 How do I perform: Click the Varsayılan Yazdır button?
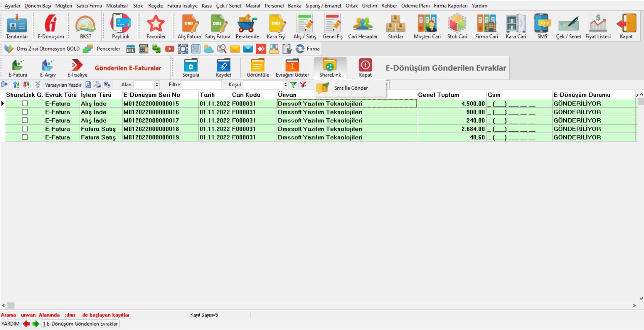[63, 85]
